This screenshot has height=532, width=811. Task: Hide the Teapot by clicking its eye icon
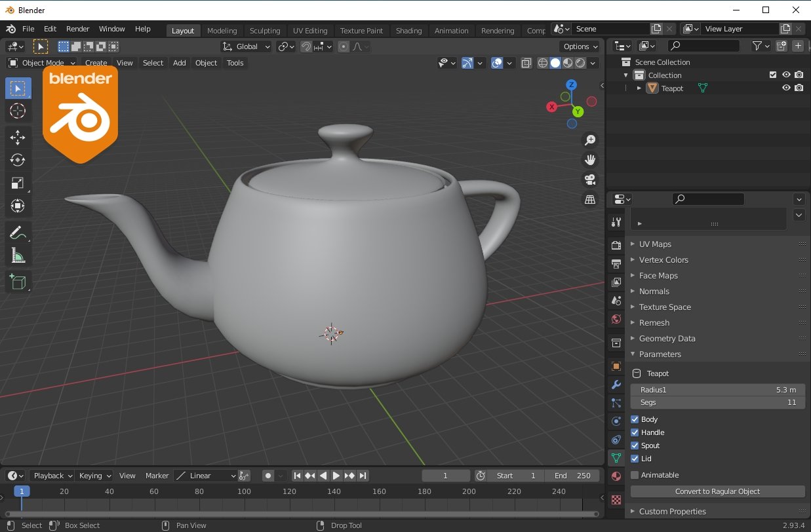(x=786, y=88)
